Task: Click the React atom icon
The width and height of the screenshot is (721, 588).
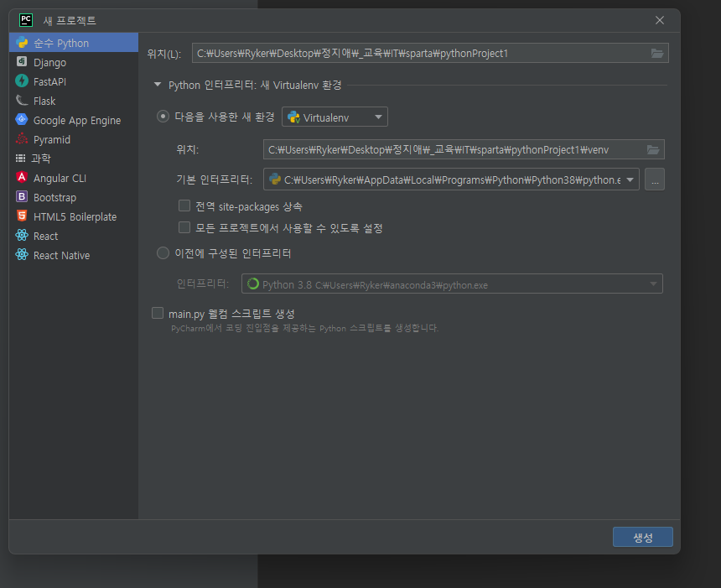Action: click(22, 236)
